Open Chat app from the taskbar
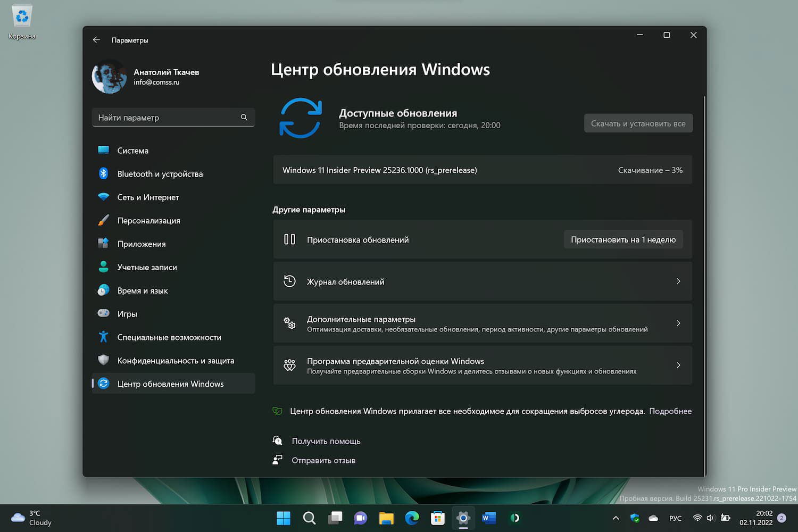Image resolution: width=798 pixels, height=532 pixels. [361, 518]
